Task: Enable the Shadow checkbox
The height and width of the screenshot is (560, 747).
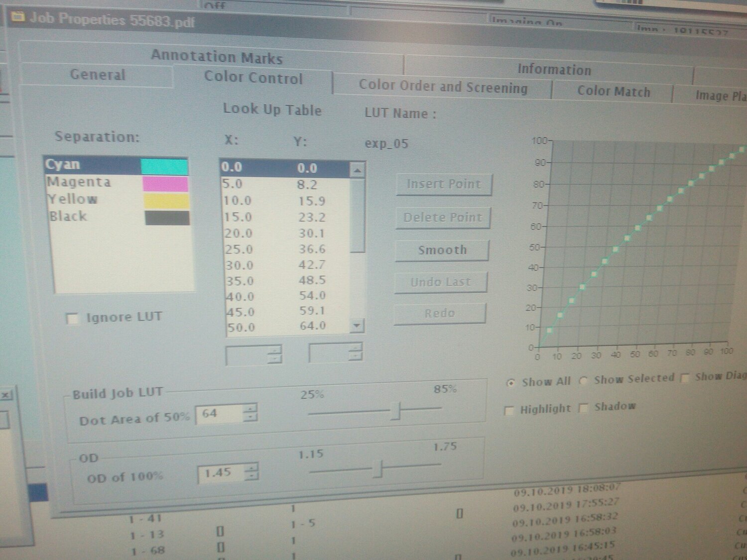Action: 583,408
